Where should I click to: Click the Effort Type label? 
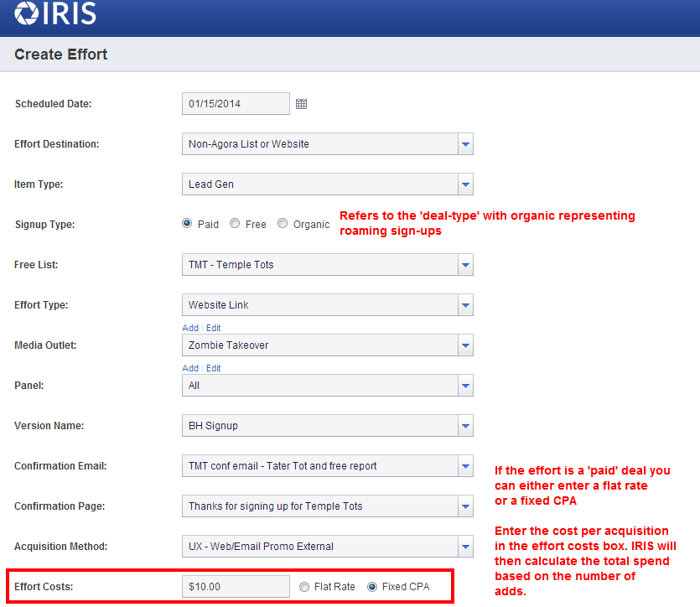(41, 305)
